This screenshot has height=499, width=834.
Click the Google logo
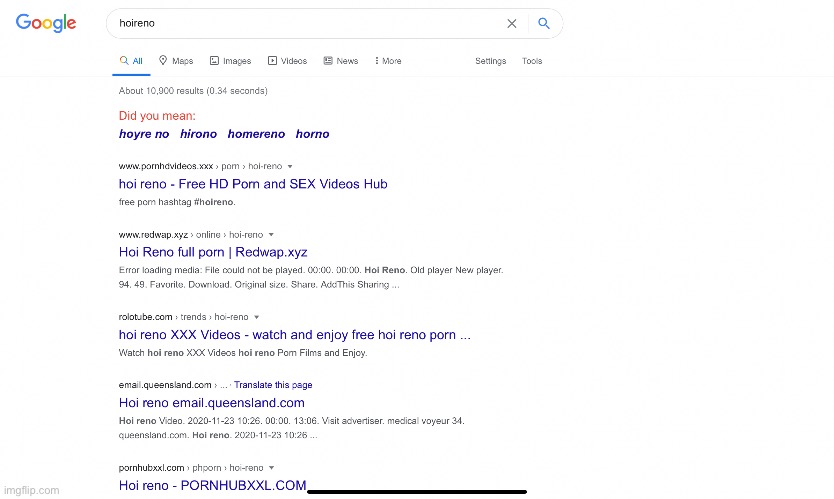(x=46, y=23)
